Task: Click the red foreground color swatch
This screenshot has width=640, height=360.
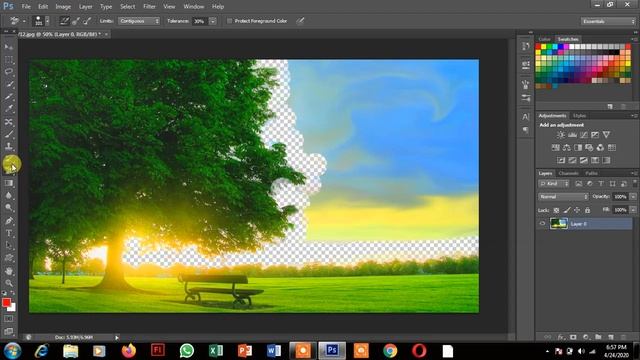Action: (x=6, y=302)
